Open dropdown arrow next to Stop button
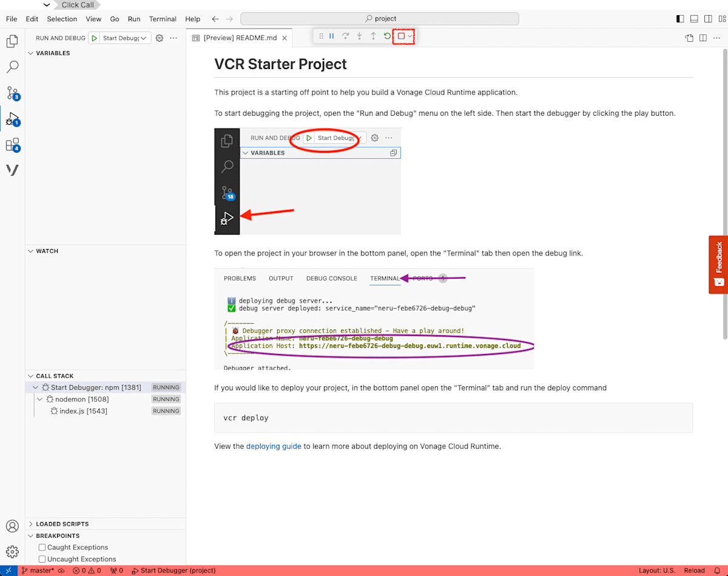The width and height of the screenshot is (728, 576). coord(411,36)
